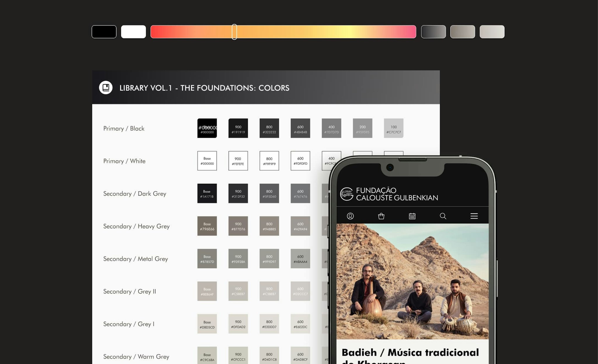Click the Primary / Black row label

click(x=124, y=128)
